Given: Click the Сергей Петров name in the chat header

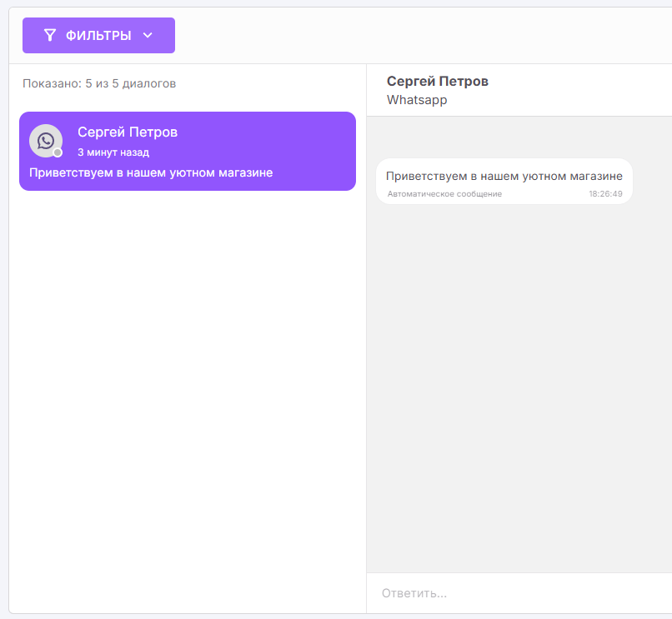Looking at the screenshot, I should 437,82.
